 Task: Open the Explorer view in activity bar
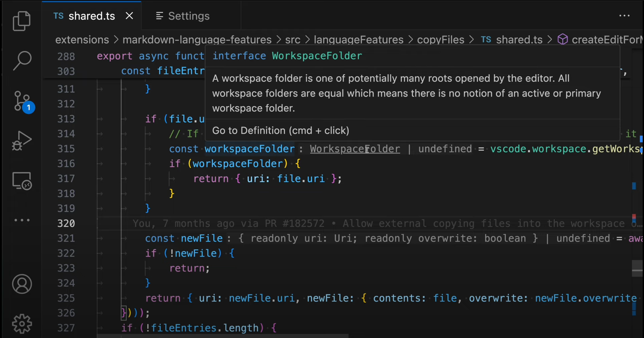click(22, 21)
